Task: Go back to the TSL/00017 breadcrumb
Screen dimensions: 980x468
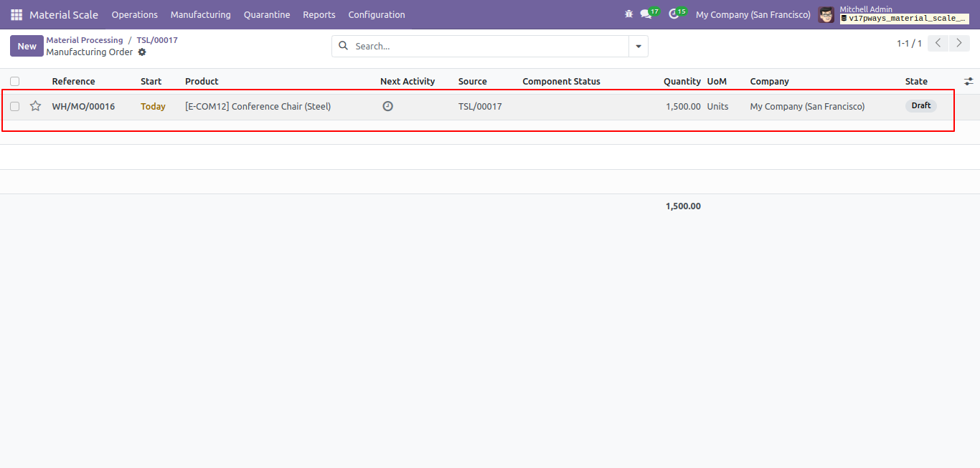Action: 157,40
